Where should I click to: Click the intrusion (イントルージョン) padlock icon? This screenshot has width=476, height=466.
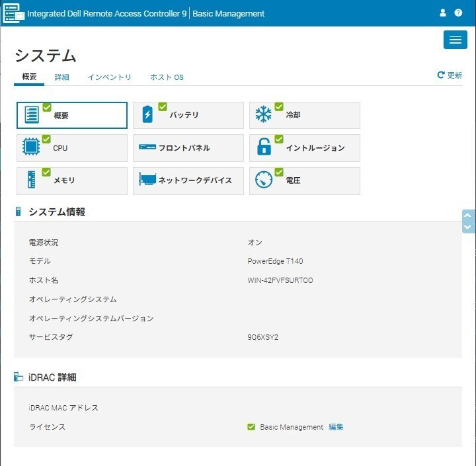[x=264, y=148]
